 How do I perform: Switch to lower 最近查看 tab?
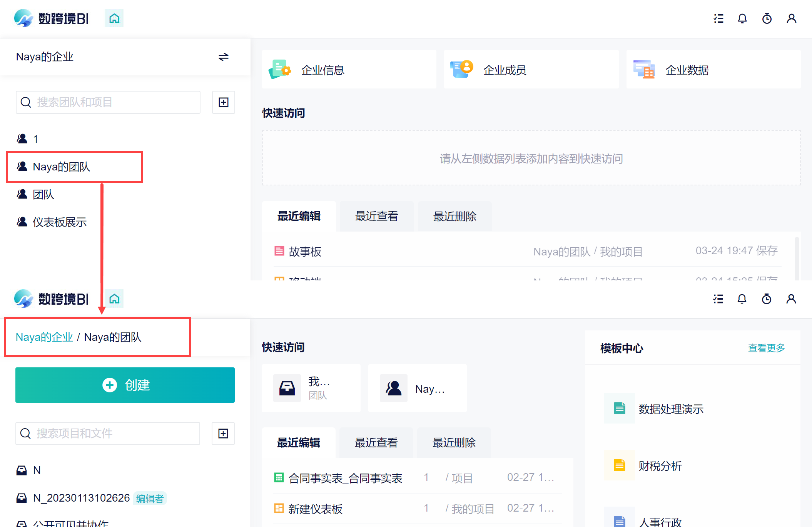[376, 443]
